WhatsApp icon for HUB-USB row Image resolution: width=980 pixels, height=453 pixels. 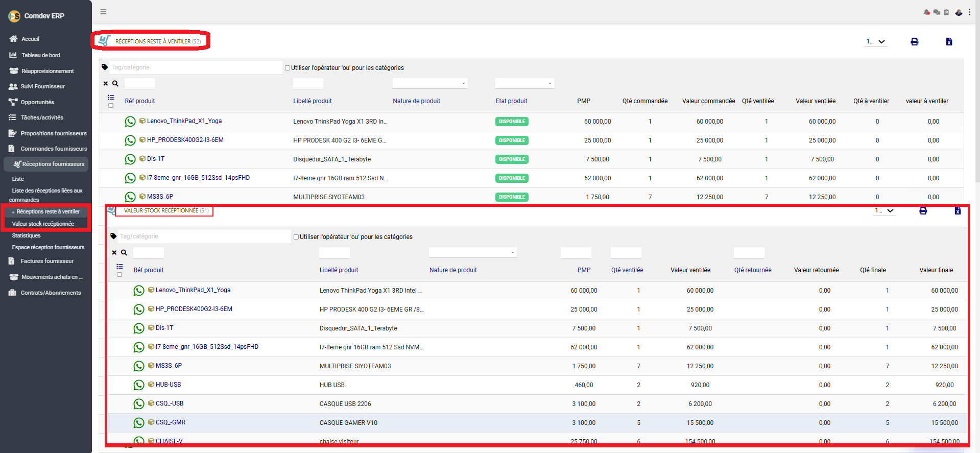coord(139,385)
